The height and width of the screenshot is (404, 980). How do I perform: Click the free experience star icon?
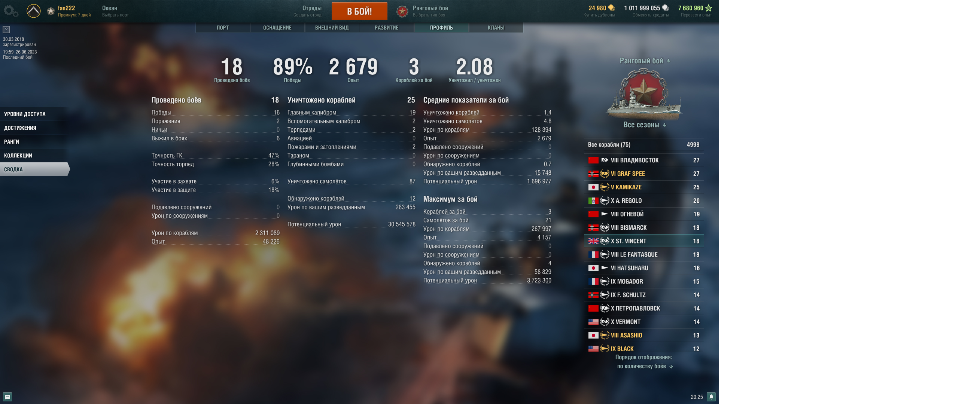point(708,7)
